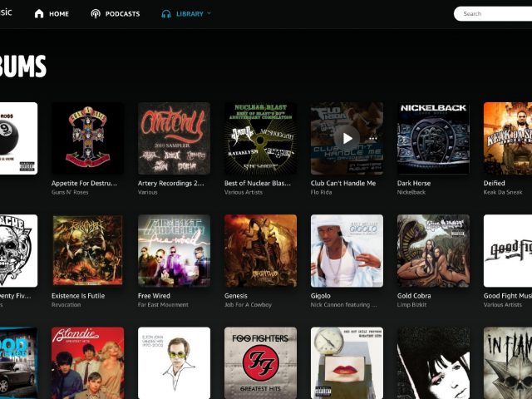Open In Flames album cover

click(x=508, y=363)
